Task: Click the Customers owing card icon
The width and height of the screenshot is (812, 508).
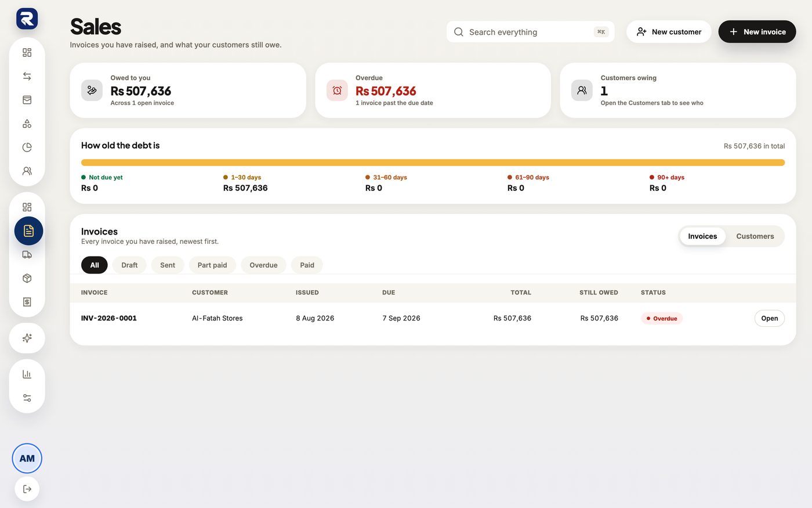Action: [x=582, y=90]
